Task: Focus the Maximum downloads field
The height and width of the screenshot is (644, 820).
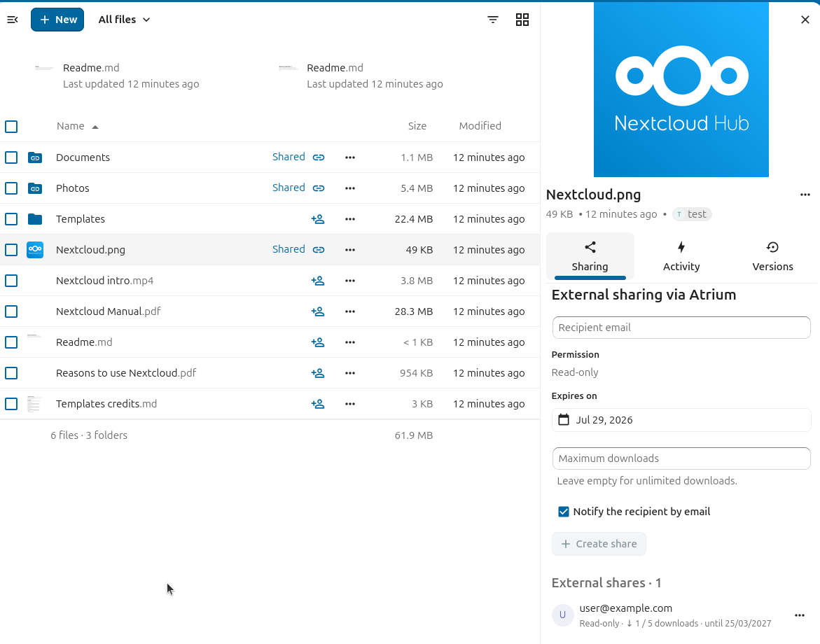Action: [681, 458]
